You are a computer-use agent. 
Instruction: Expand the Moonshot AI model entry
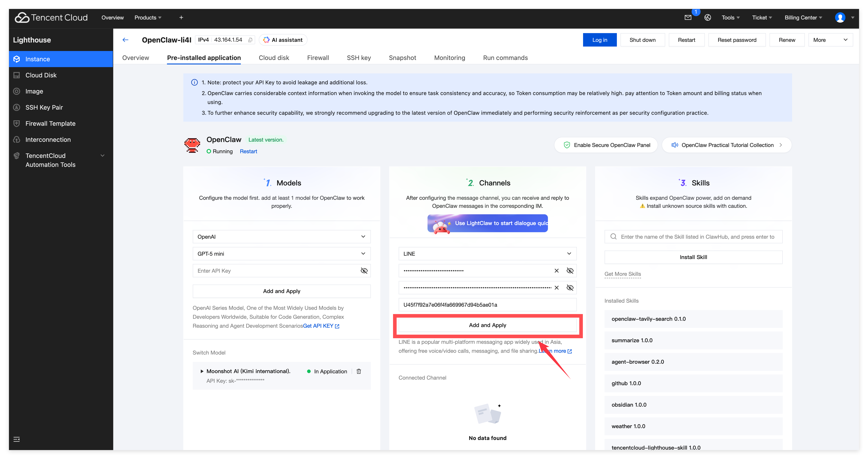[202, 371]
